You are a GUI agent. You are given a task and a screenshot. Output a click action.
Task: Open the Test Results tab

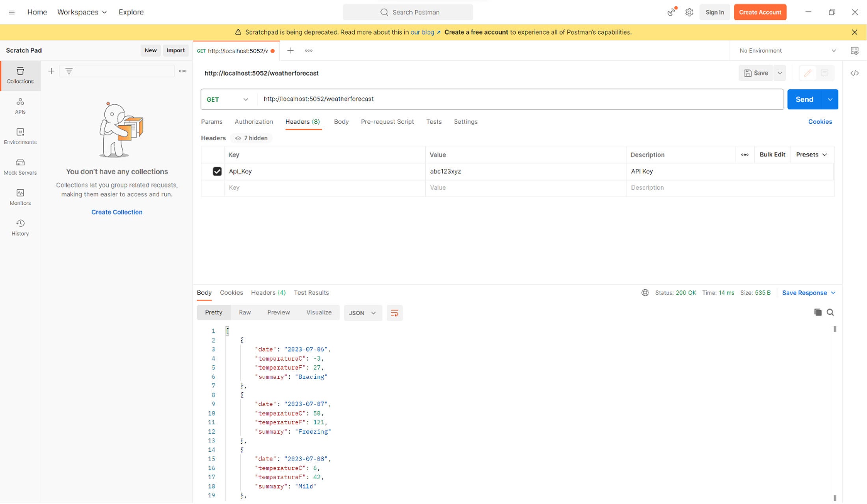click(x=311, y=293)
